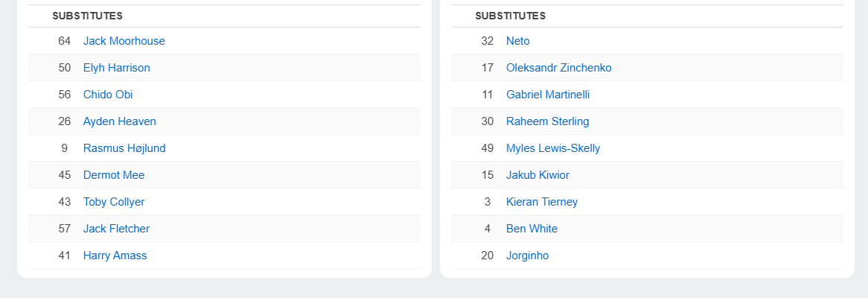The image size is (868, 298).
Task: Select Jack Fletcher from substitutes
Action: coord(116,229)
